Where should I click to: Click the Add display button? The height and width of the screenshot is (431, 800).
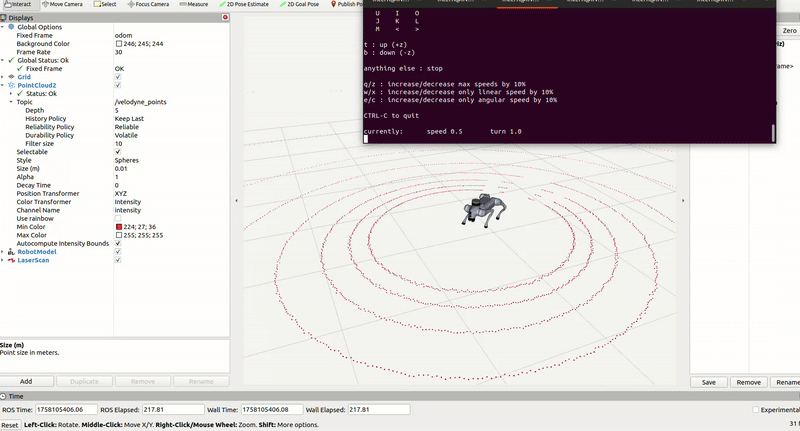pyautogui.click(x=26, y=381)
